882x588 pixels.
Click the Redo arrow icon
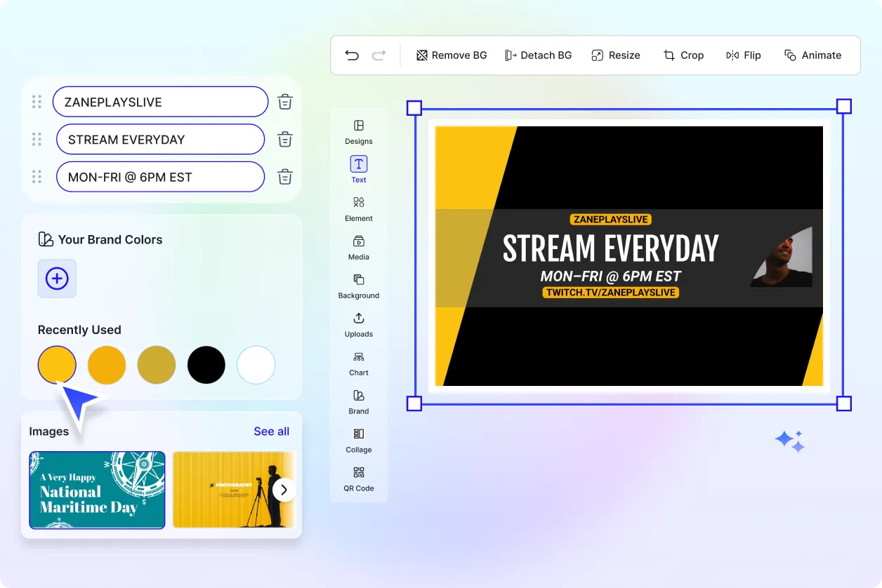[x=379, y=55]
